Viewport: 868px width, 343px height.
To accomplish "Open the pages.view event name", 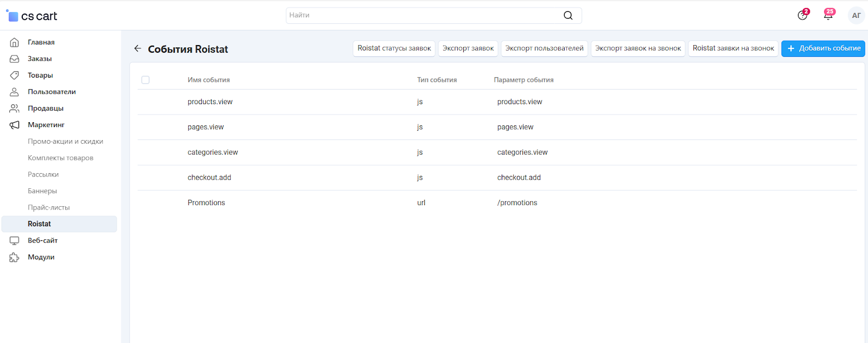I will coord(206,127).
